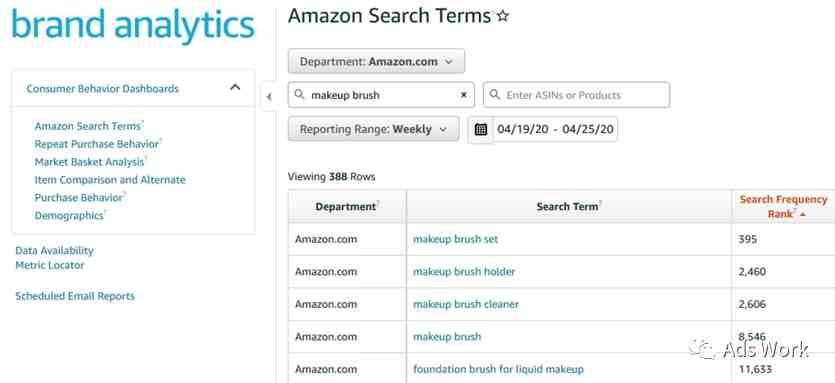Clear the makeup brush search with the x
835x383 pixels.
point(463,95)
